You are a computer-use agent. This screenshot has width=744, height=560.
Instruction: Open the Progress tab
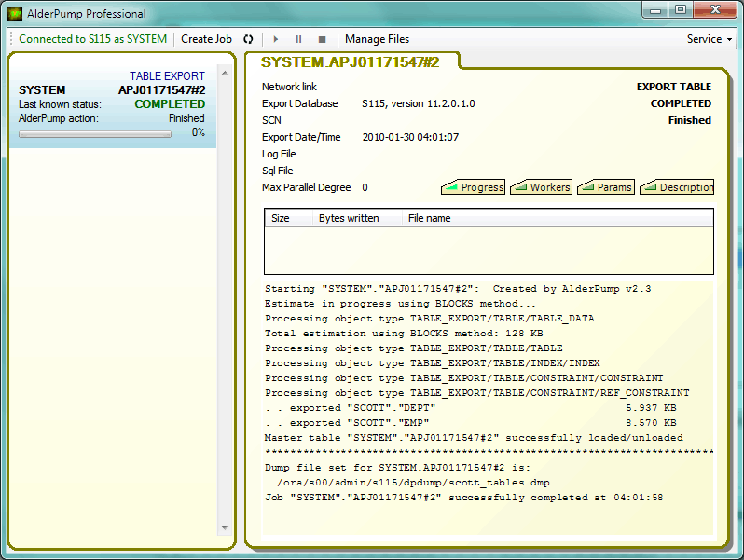[x=473, y=187]
